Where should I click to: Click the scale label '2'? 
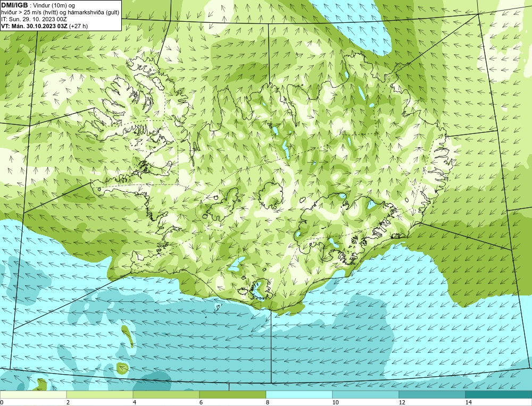click(x=68, y=402)
